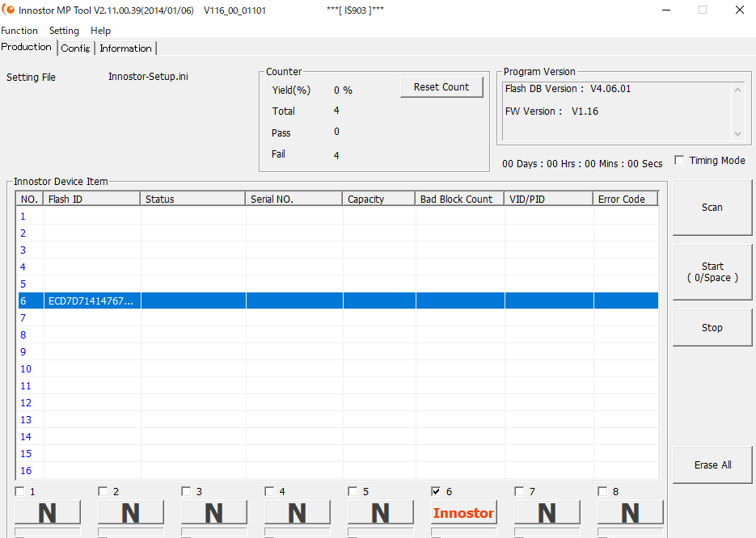The height and width of the screenshot is (538, 756).
Task: Click the N status button for port 2
Action: [131, 512]
